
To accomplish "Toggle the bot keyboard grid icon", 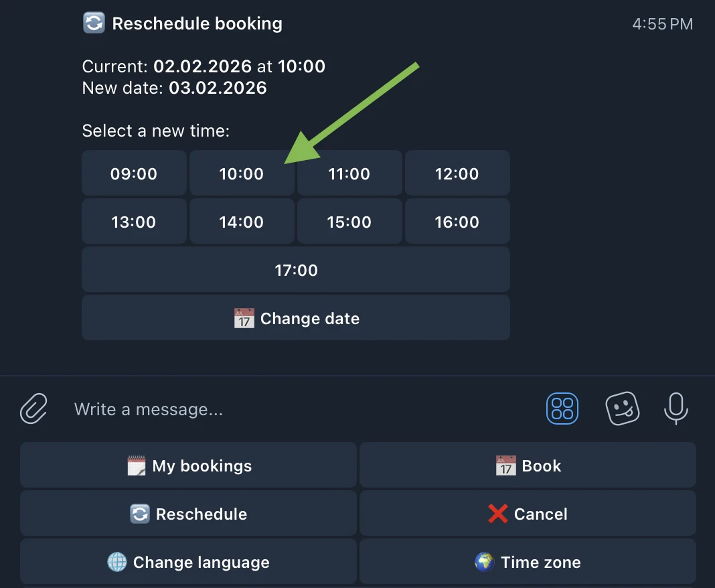I will 562,409.
